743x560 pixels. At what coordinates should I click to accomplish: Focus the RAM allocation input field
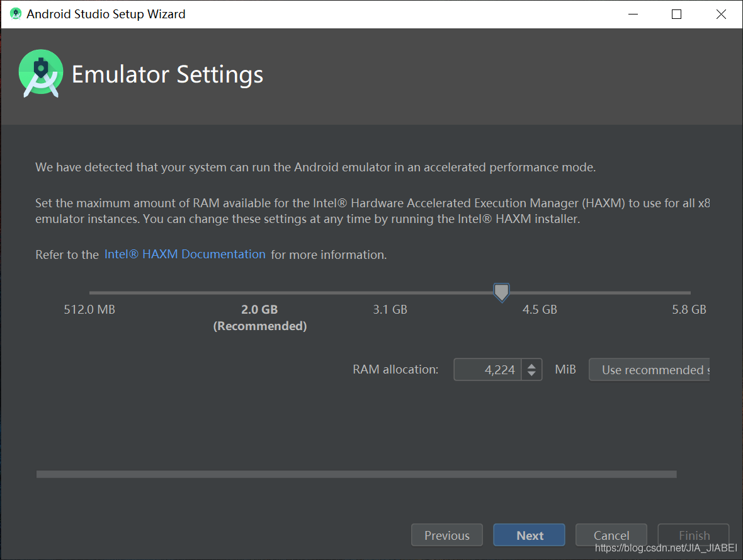pyautogui.click(x=488, y=369)
